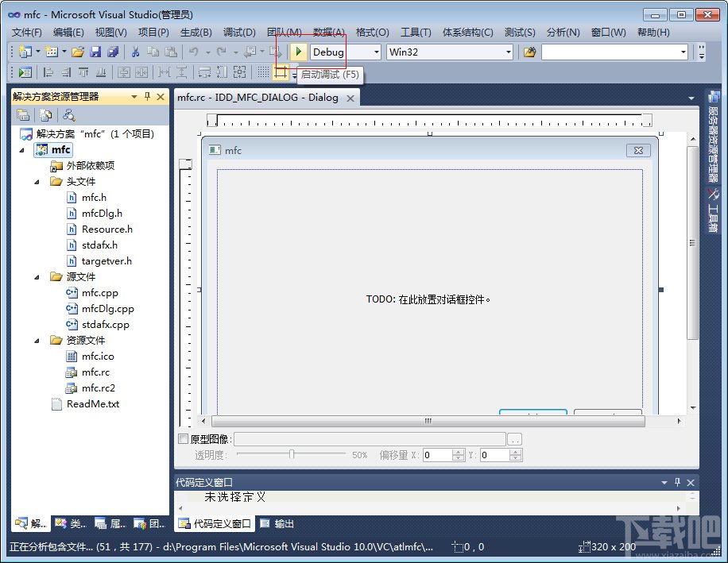
Task: Click the 偏移量 X up stepper arrow
Action: point(457,450)
